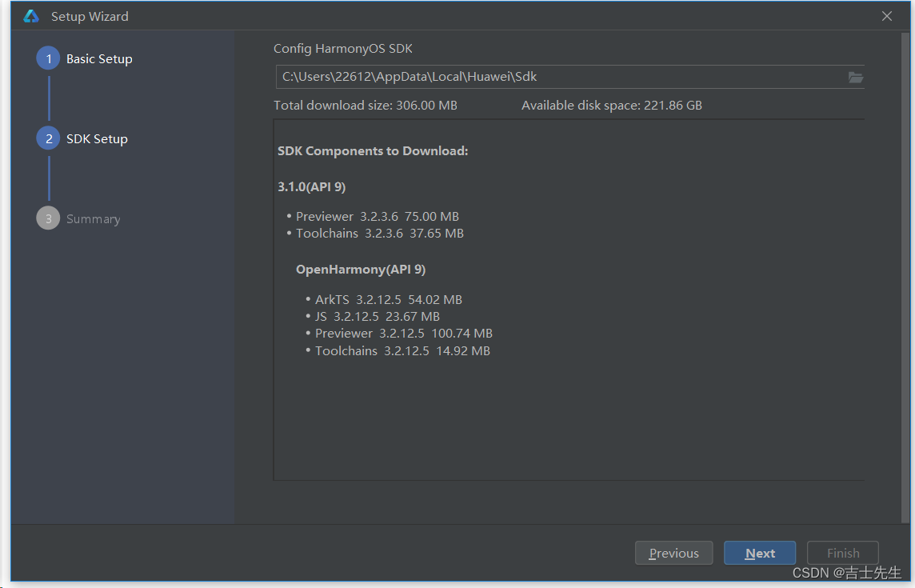915x588 pixels.
Task: Click JS 3.2.12.5 23.67 MB entry
Action: coord(377,317)
